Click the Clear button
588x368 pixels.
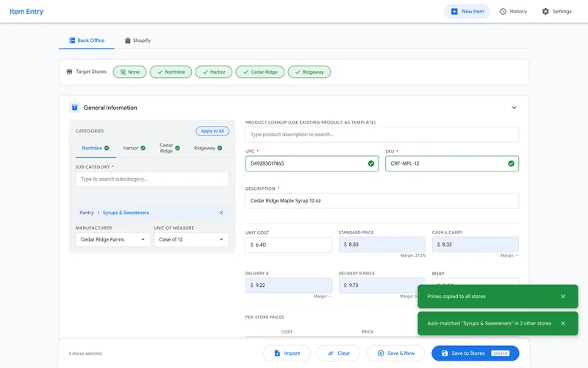click(338, 353)
